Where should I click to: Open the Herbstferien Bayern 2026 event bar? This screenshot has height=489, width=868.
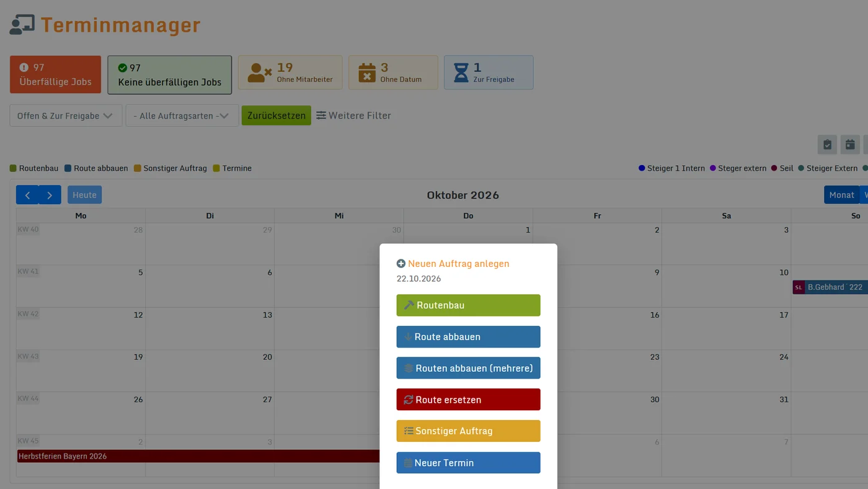pos(199,456)
